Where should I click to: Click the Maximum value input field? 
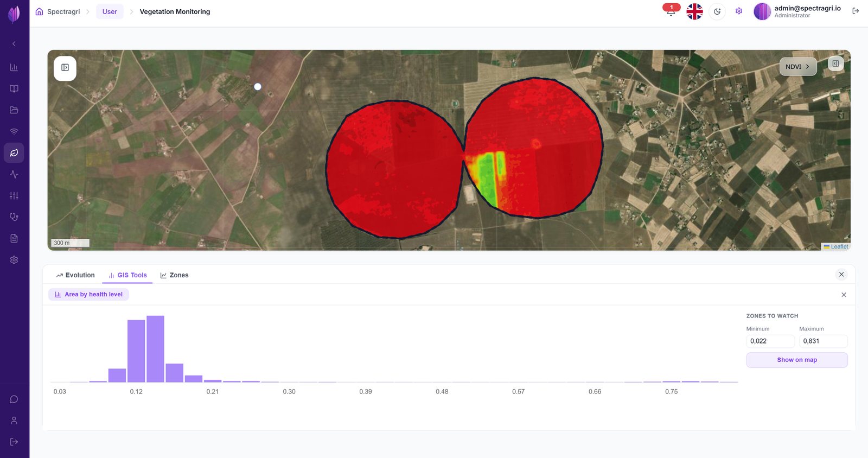[x=823, y=341]
